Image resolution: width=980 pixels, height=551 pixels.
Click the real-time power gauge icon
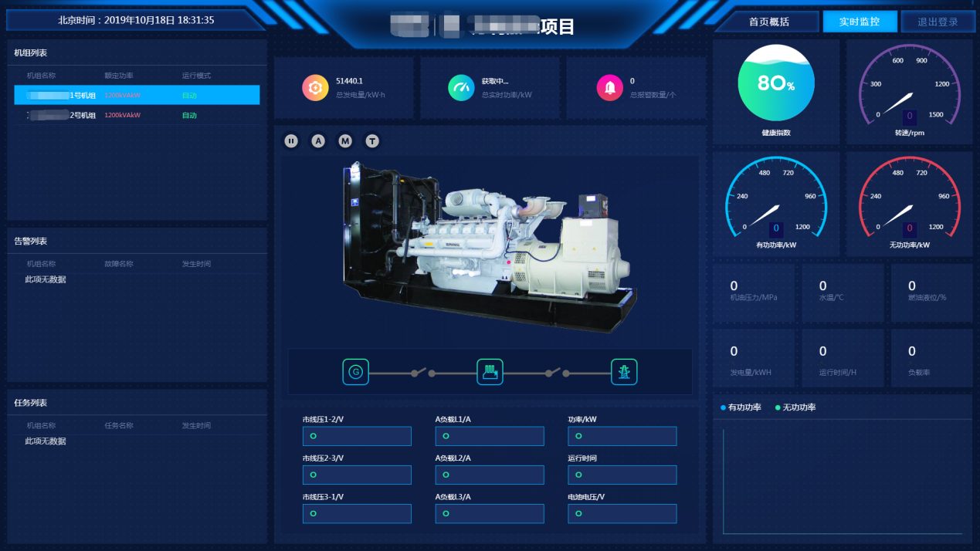pos(461,88)
